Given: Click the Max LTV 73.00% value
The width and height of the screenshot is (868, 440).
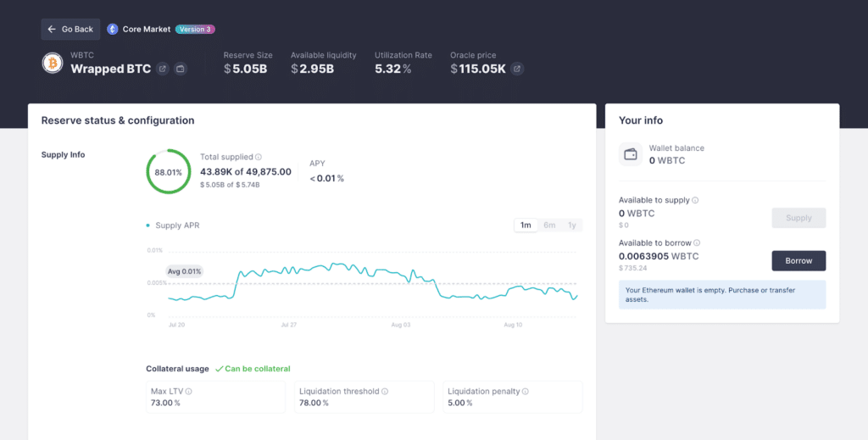Looking at the screenshot, I should click(x=165, y=403).
